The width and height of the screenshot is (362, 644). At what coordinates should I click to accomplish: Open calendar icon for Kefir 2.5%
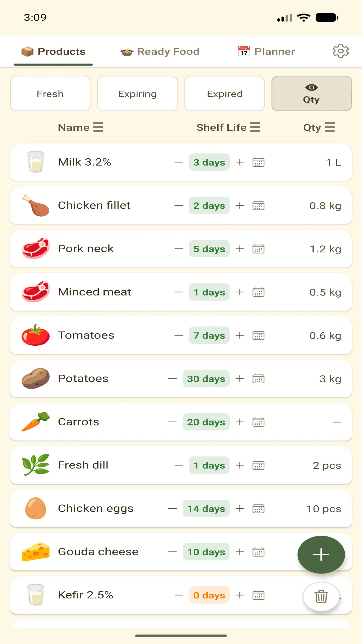pos(258,595)
